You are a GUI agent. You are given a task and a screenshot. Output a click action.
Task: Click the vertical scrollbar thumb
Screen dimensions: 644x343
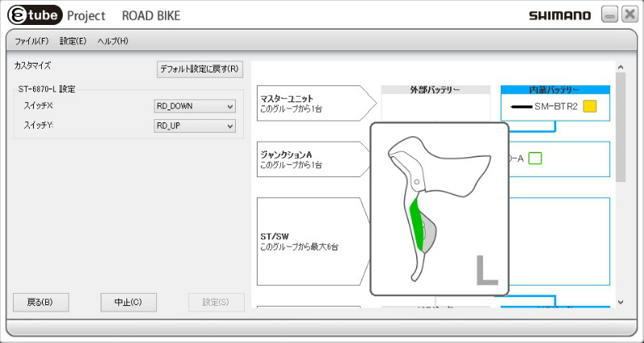(621, 127)
